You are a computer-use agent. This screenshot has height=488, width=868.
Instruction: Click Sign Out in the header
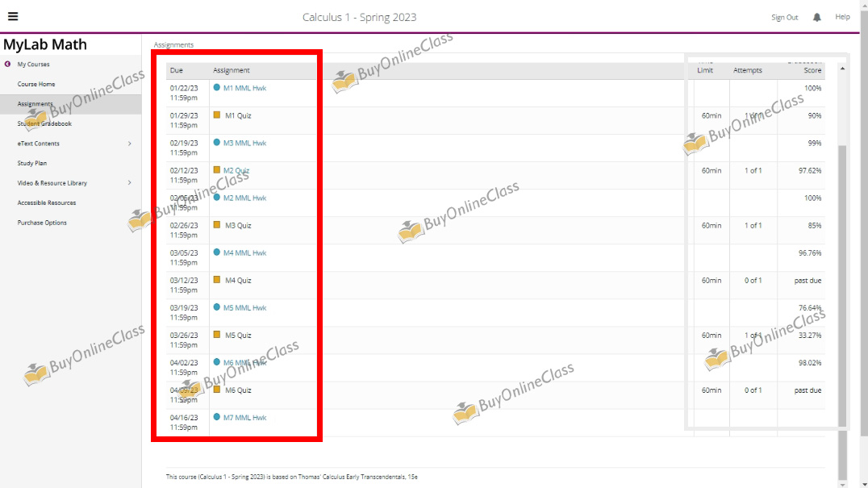coord(784,17)
